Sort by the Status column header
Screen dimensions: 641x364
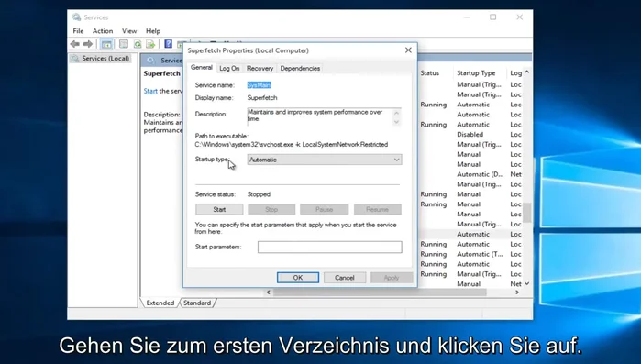tap(430, 73)
